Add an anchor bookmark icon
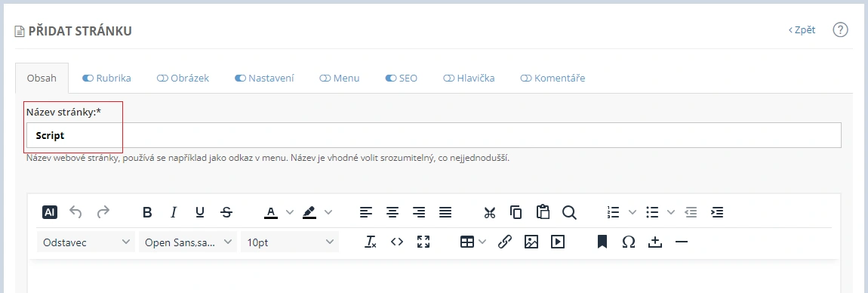 coord(602,242)
